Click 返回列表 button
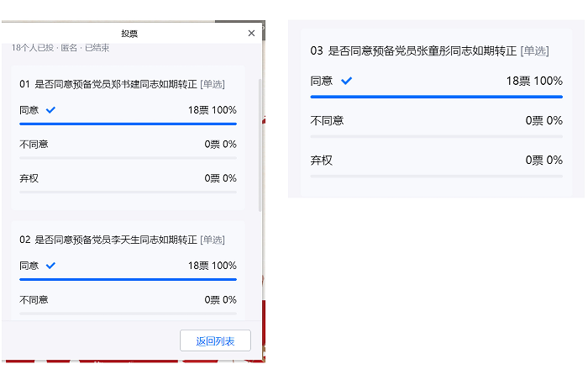The width and height of the screenshot is (588, 380). pos(215,341)
